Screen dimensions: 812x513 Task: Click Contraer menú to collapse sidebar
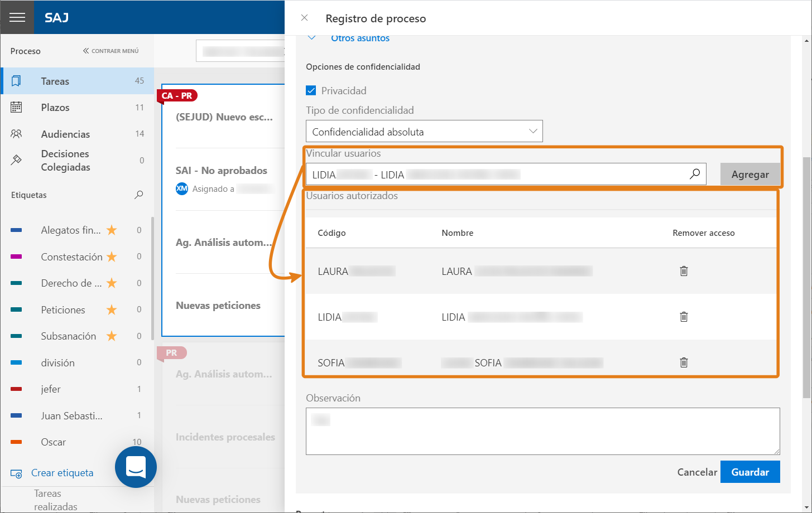pos(111,51)
